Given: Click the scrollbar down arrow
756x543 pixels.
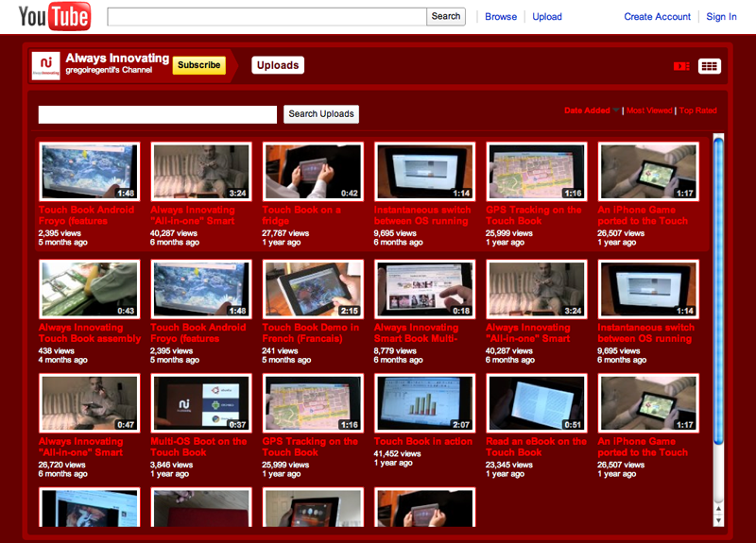Looking at the screenshot, I should [718, 521].
